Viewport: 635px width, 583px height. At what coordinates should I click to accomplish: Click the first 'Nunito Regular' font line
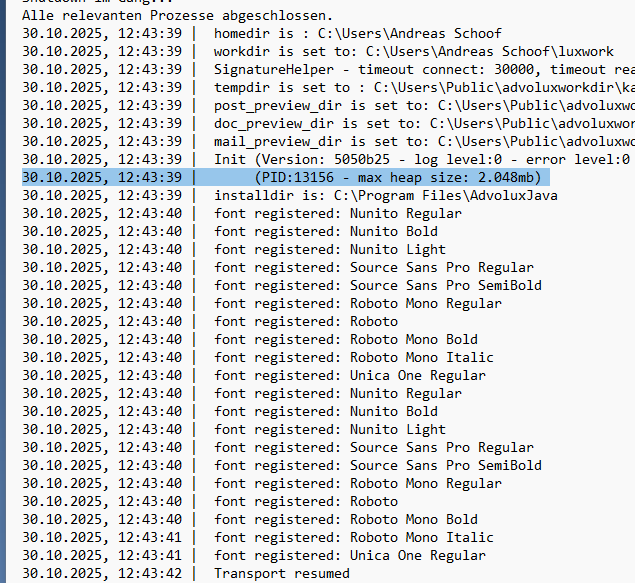tap(337, 214)
